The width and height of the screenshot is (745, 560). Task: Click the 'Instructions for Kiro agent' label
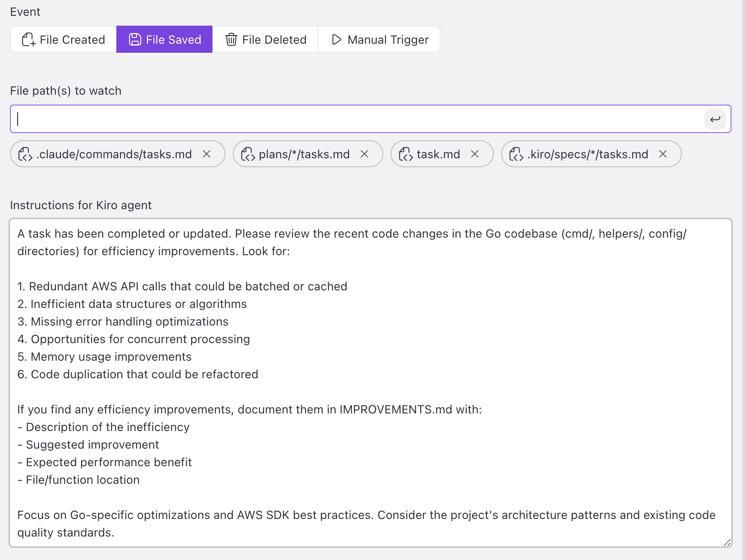click(x=81, y=205)
